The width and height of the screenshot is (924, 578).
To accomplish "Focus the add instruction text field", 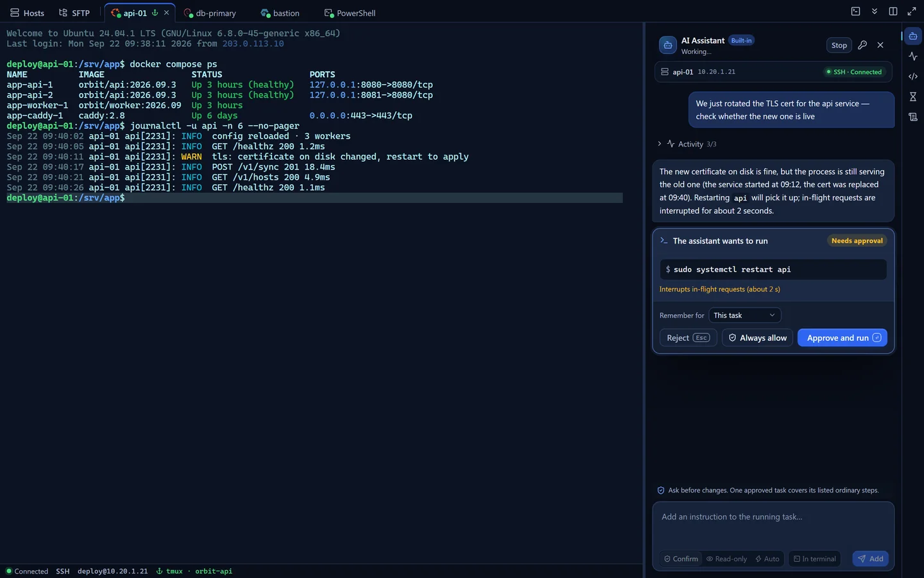I will click(773, 525).
